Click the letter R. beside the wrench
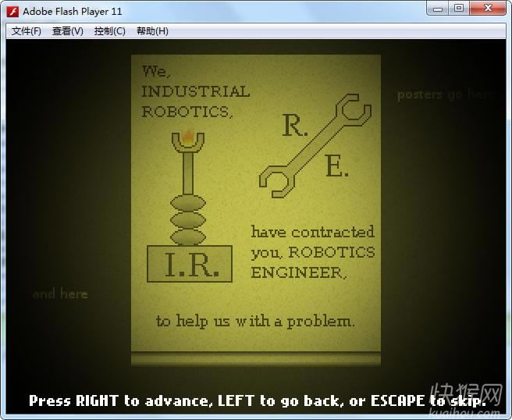This screenshot has width=512, height=420. [295, 126]
